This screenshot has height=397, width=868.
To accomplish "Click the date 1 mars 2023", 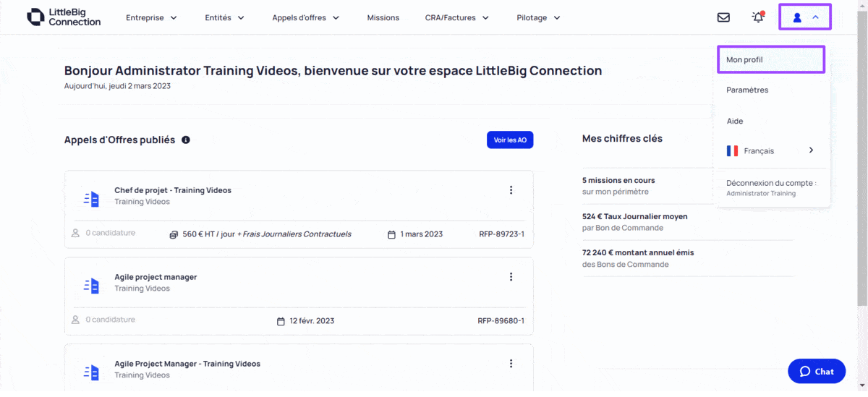I will (422, 234).
